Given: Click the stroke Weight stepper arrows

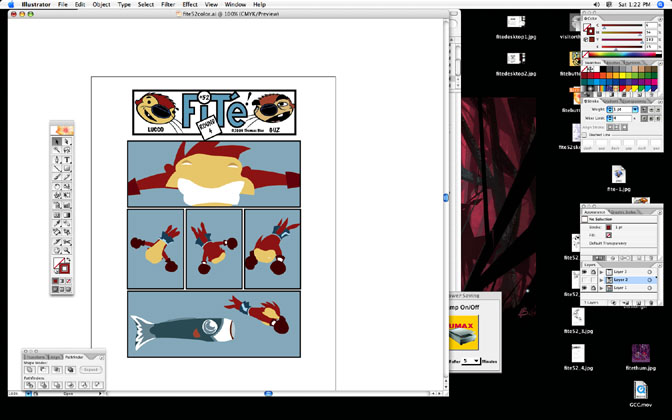Looking at the screenshot, I should (609, 109).
